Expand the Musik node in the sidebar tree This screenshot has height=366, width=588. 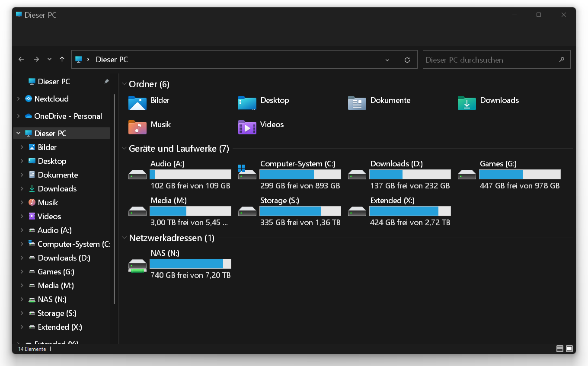click(x=22, y=203)
